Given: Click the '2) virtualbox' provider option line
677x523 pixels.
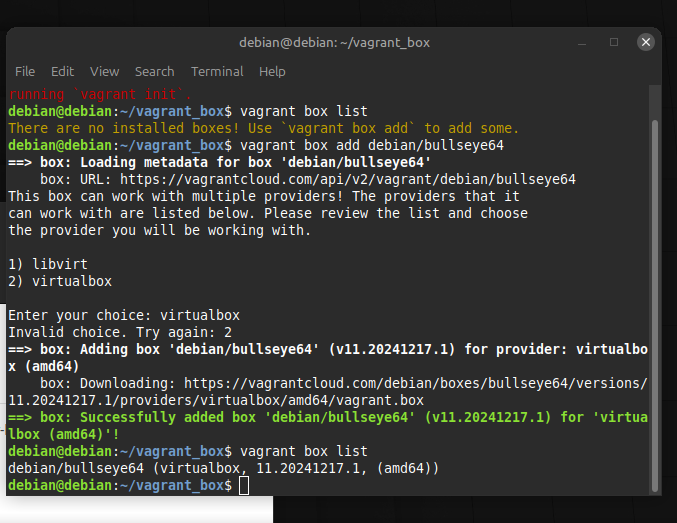Looking at the screenshot, I should click(x=60, y=281).
